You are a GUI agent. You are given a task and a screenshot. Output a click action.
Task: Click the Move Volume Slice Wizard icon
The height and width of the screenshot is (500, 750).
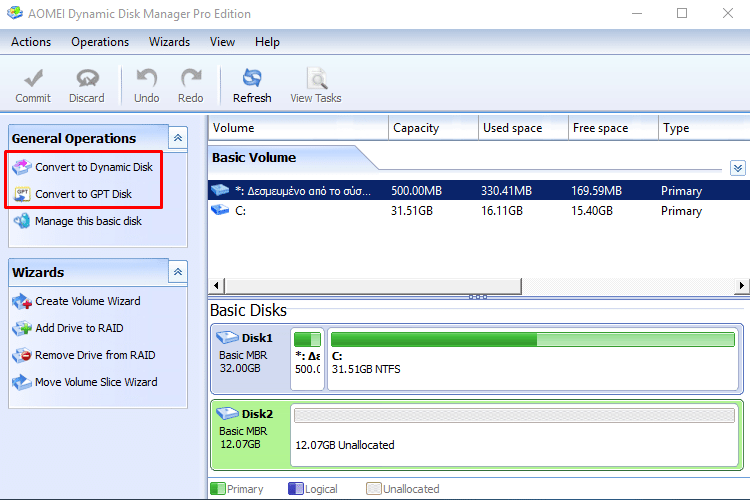[22, 382]
